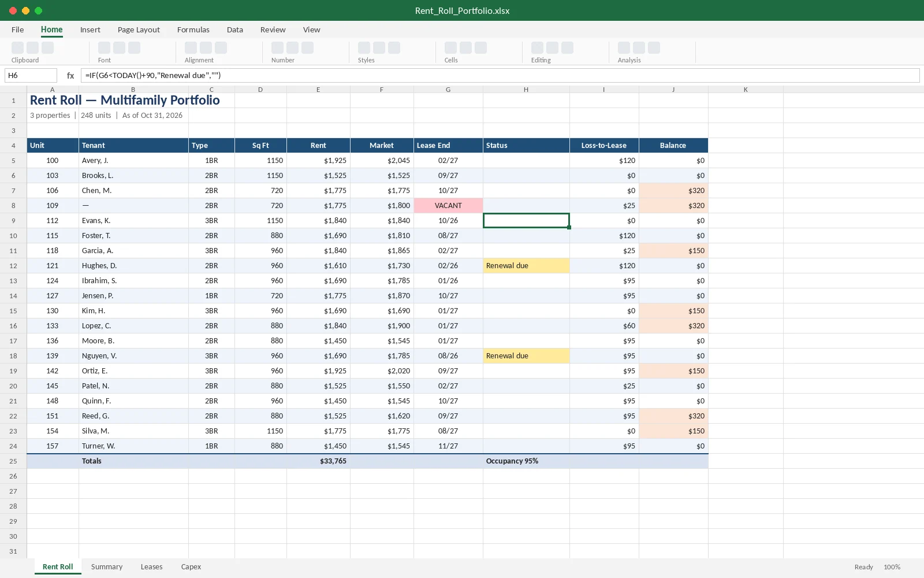The height and width of the screenshot is (578, 924).
Task: Switch to the View tab
Action: coord(312,29)
